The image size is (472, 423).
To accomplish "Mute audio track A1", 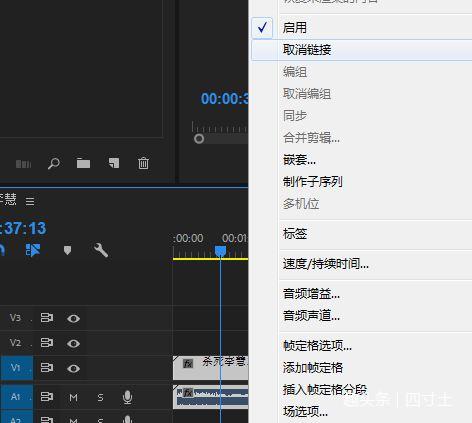I will pos(74,397).
